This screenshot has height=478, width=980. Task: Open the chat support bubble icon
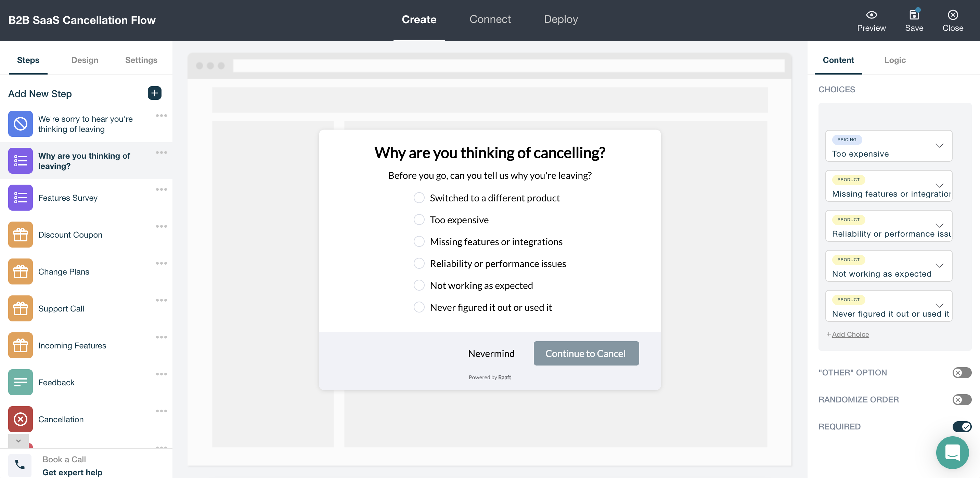point(952,452)
